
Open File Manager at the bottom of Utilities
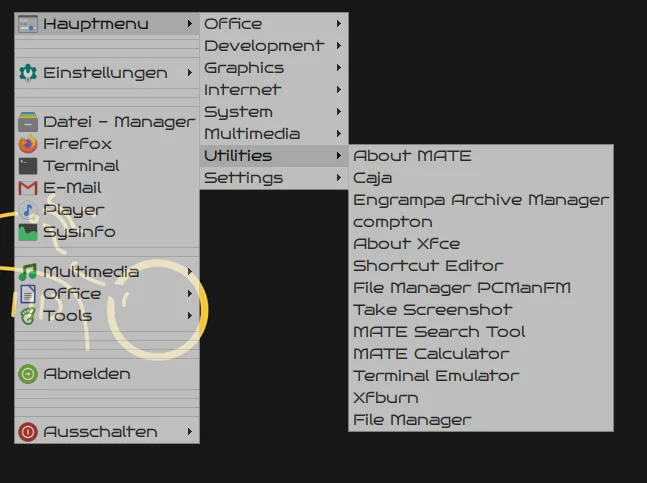pyautogui.click(x=481, y=420)
